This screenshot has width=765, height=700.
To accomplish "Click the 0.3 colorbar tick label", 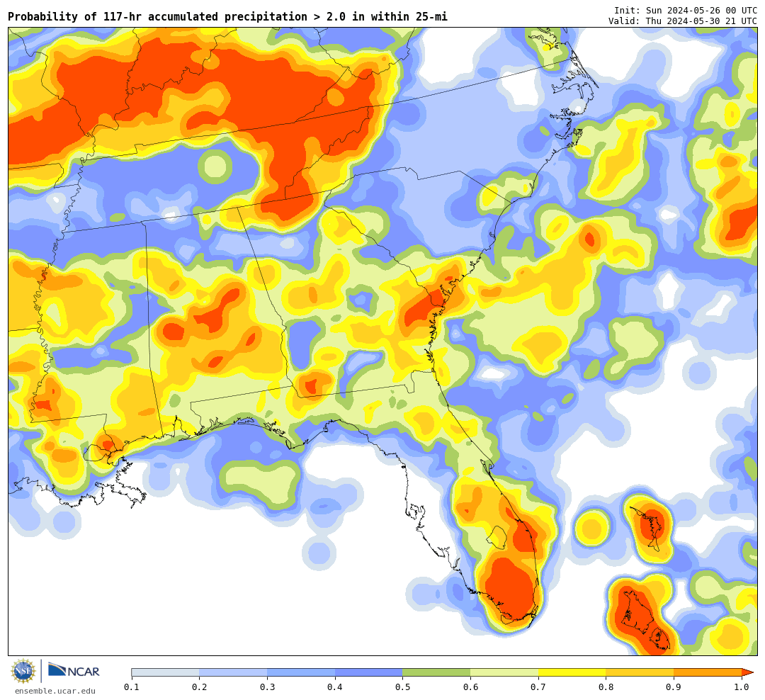I will point(267,687).
